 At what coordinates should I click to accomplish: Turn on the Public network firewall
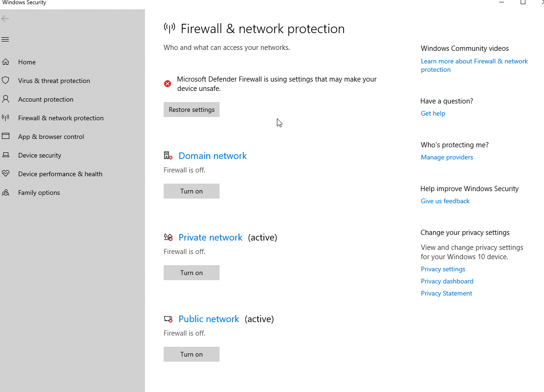(x=191, y=354)
